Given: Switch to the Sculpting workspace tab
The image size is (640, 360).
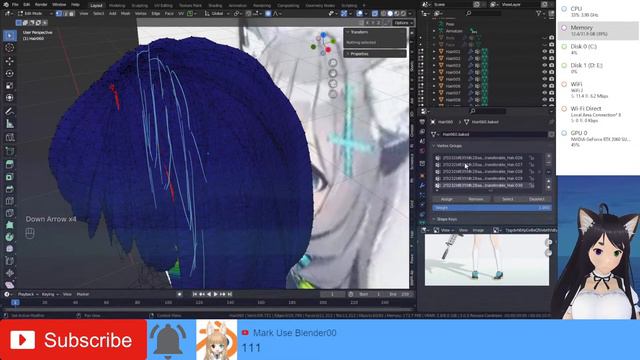Looking at the screenshot, I should click(140, 6).
